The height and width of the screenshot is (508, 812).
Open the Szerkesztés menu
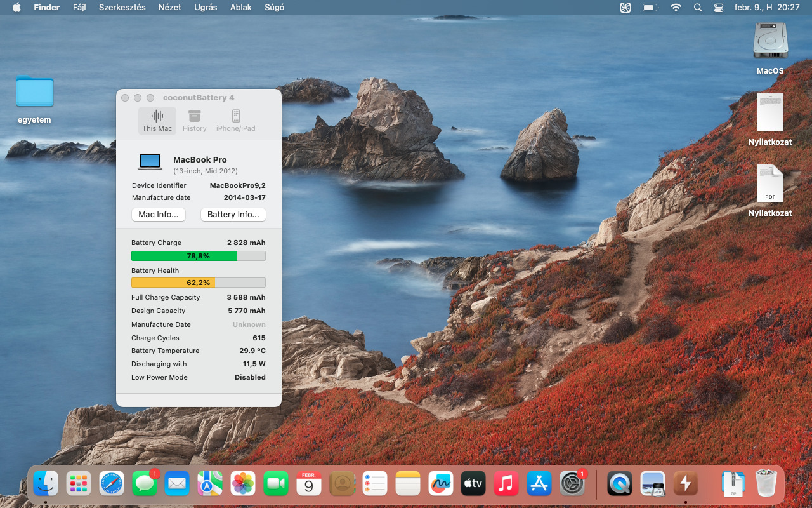click(x=122, y=8)
